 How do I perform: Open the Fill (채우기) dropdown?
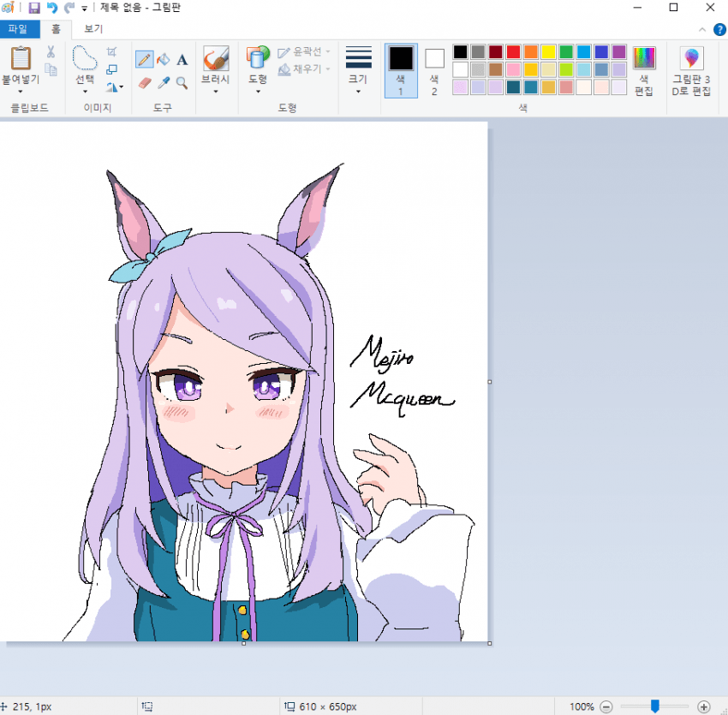tap(304, 69)
